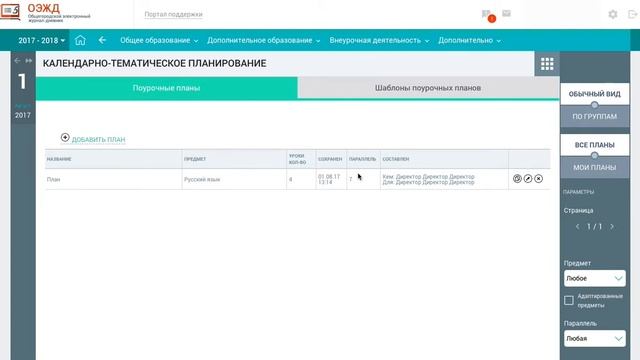
Task: Filter to Мои планы
Action: pos(594,167)
